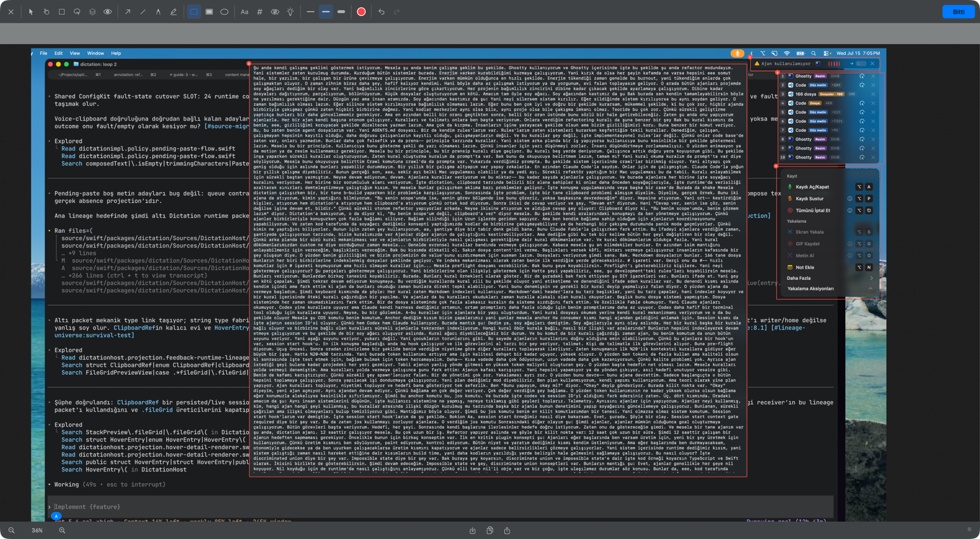The image size is (980, 539).
Task: Select the filled rectangle tool
Action: (209, 12)
